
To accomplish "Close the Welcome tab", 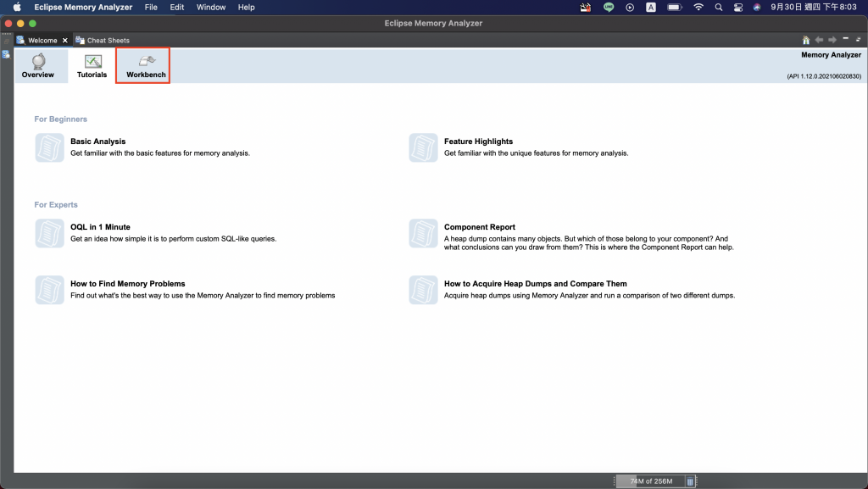I will [64, 41].
